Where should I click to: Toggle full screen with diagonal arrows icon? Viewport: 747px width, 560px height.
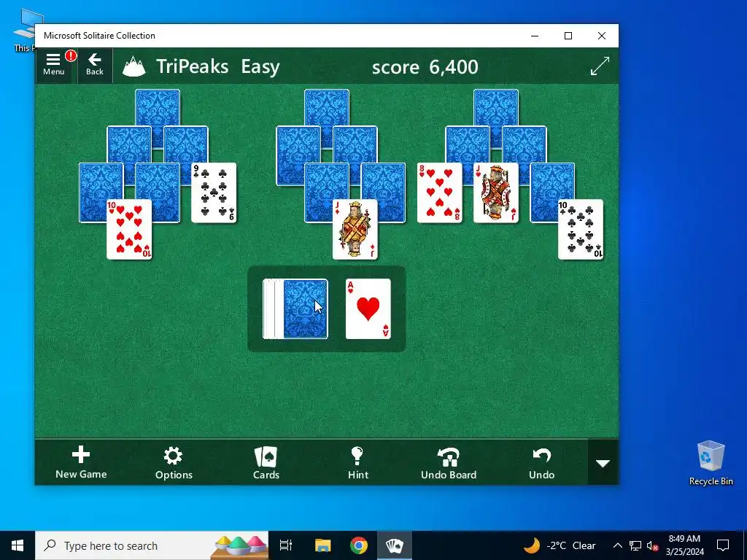click(600, 66)
